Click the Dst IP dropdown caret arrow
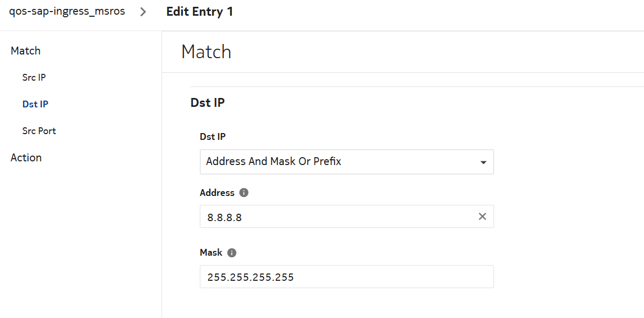This screenshot has width=644, height=318. pyautogui.click(x=483, y=162)
